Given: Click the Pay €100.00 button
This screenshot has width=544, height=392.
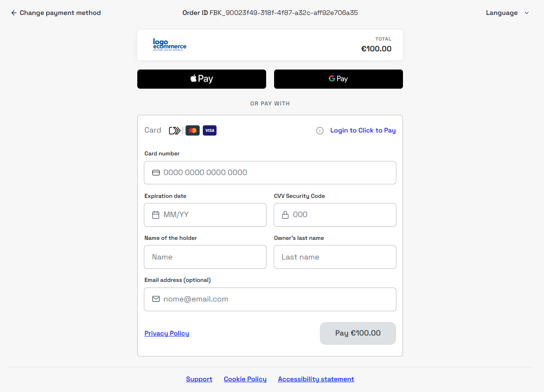Looking at the screenshot, I should [x=358, y=333].
